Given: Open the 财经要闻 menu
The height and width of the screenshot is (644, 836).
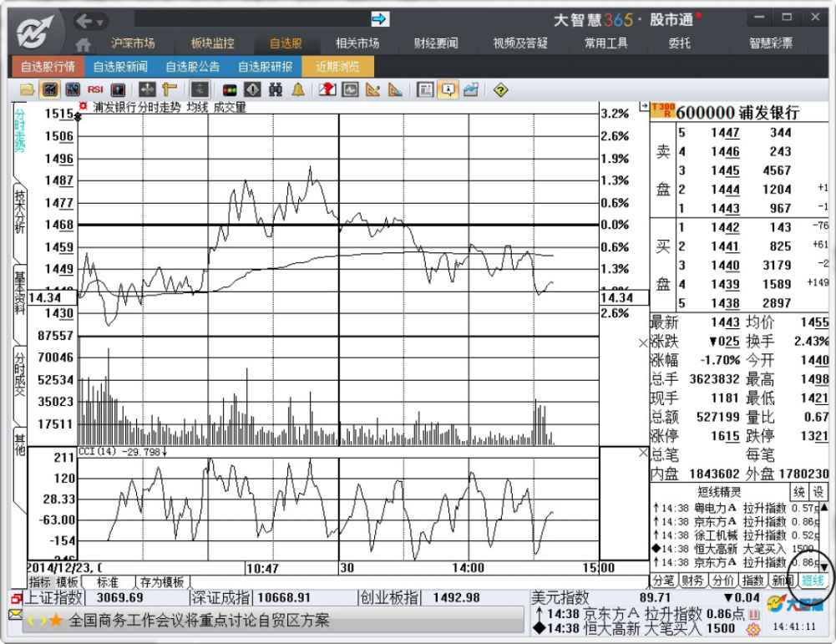Looking at the screenshot, I should click(436, 43).
